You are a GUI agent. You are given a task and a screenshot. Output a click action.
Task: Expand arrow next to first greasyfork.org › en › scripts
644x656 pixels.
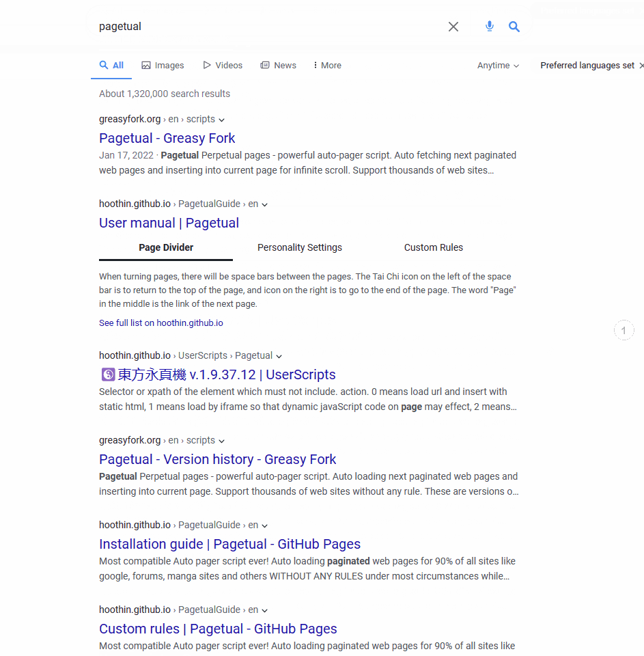[222, 120]
